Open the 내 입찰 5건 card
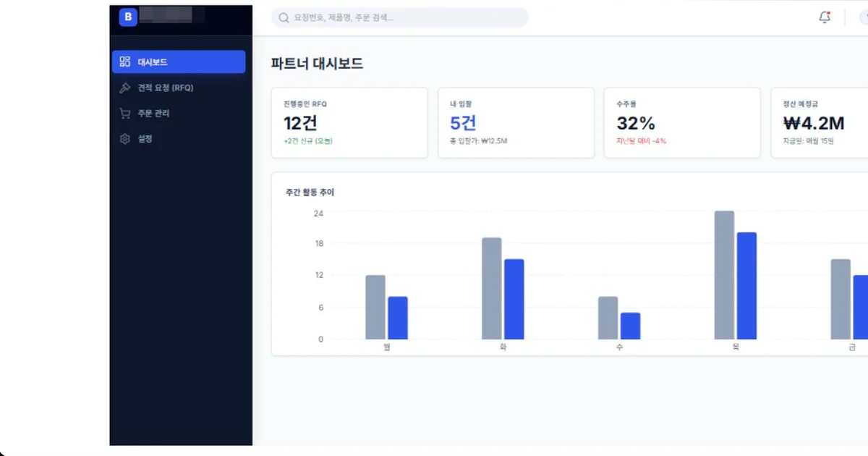The width and height of the screenshot is (868, 456). point(516,123)
